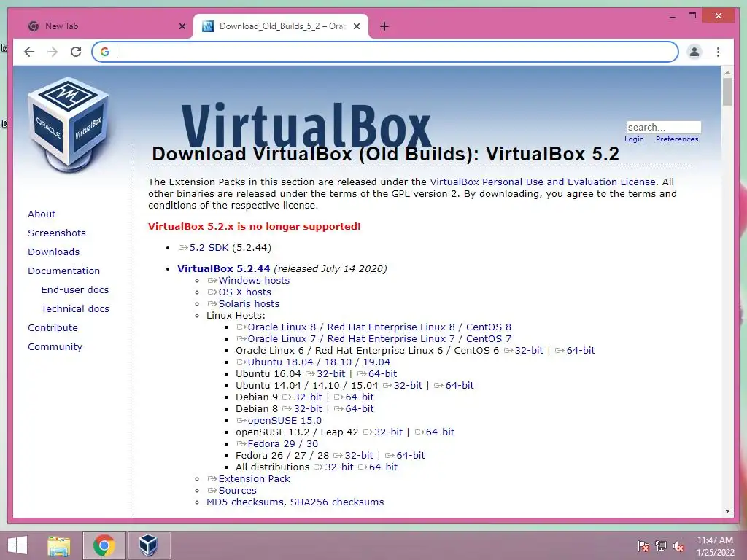Click the network tray icon
This screenshot has height=560, width=747.
pyautogui.click(x=660, y=546)
